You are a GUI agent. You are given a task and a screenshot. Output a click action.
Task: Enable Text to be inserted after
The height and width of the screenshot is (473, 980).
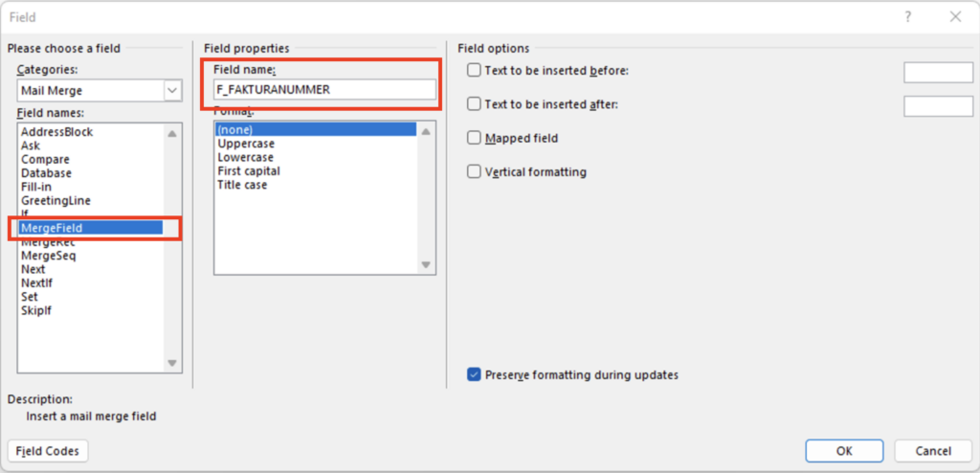[x=474, y=103]
